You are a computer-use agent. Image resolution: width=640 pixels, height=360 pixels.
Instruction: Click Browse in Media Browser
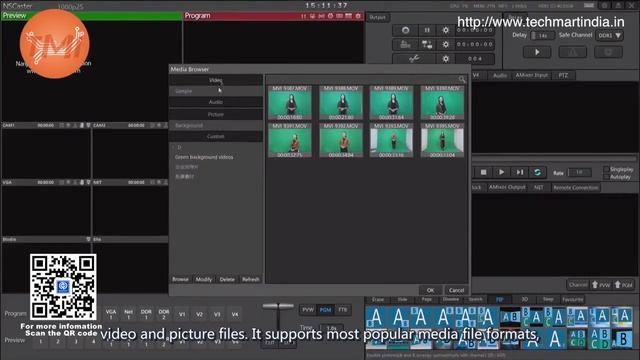click(180, 280)
